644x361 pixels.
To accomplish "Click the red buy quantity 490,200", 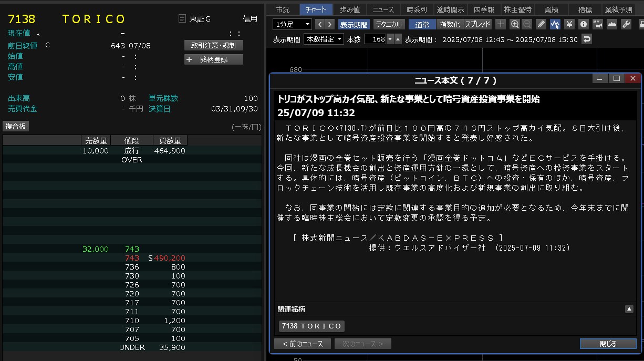I will (x=170, y=258).
